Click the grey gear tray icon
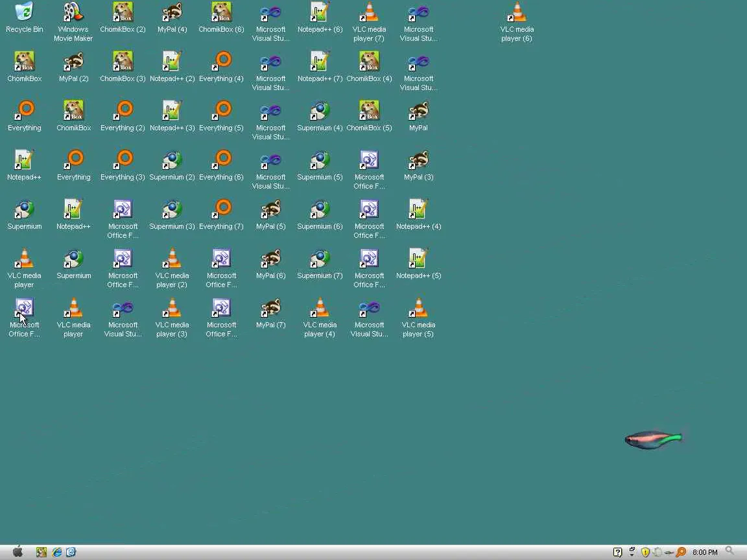 (658, 552)
